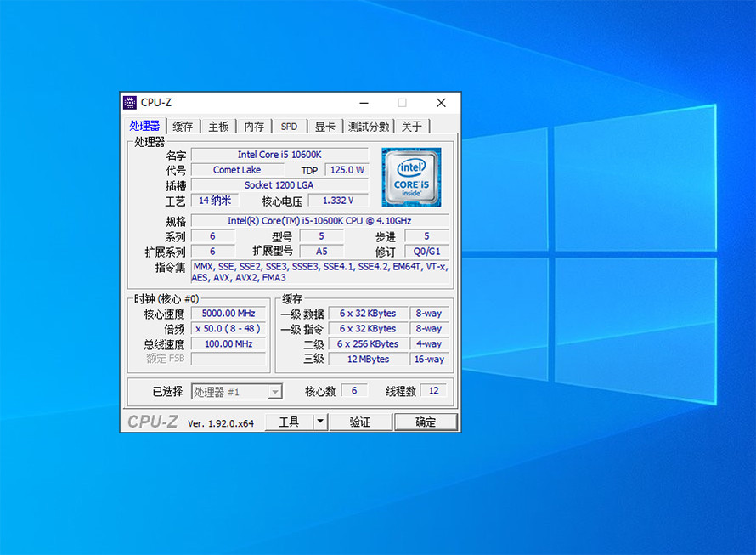Click the 4-way associativity value
756x555 pixels.
pos(429,343)
